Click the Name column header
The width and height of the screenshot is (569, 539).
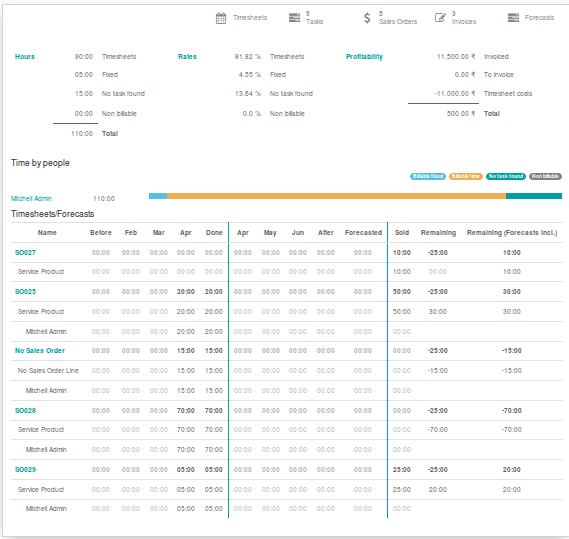point(47,233)
